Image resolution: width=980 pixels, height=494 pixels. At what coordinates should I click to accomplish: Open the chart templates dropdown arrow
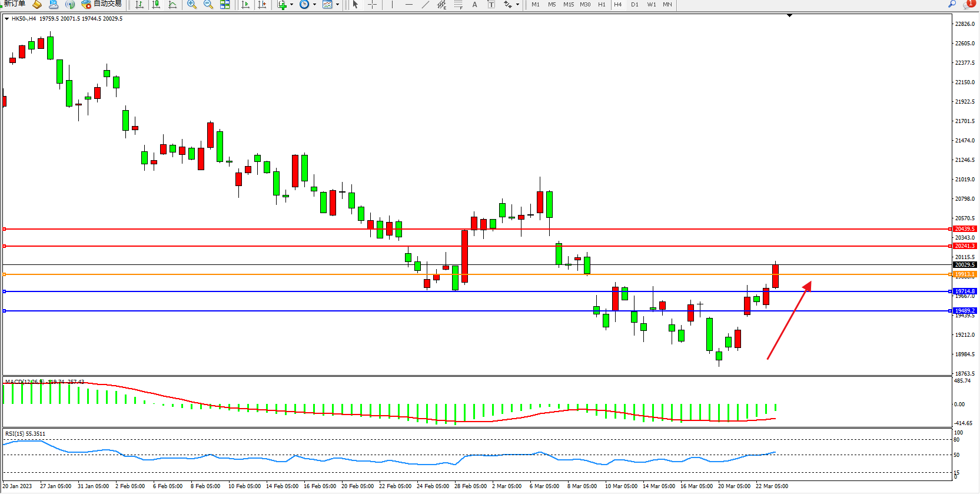click(x=337, y=5)
